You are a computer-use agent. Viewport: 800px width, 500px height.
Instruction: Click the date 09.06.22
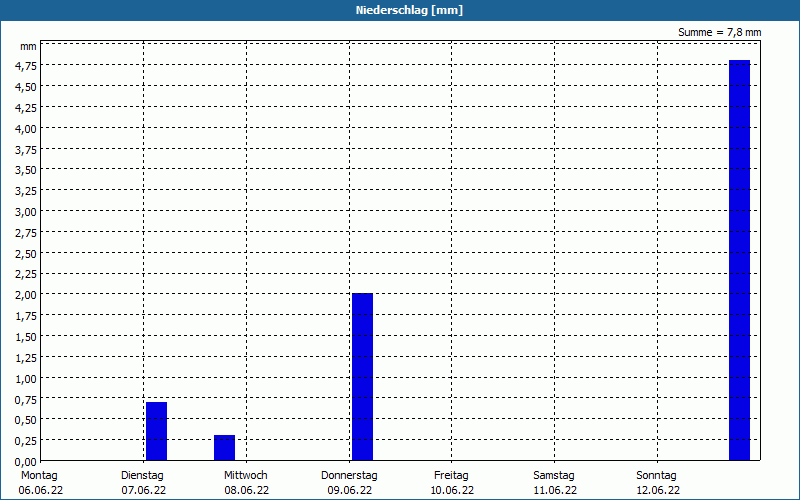(x=349, y=490)
